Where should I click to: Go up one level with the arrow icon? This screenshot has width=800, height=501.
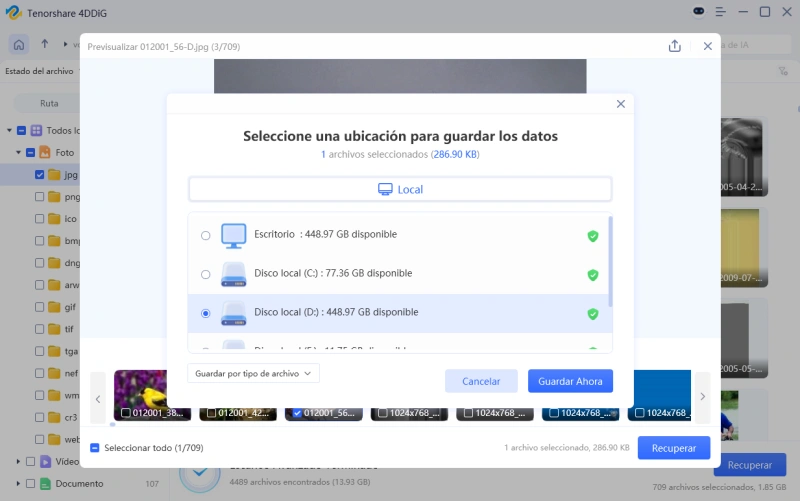pos(45,44)
